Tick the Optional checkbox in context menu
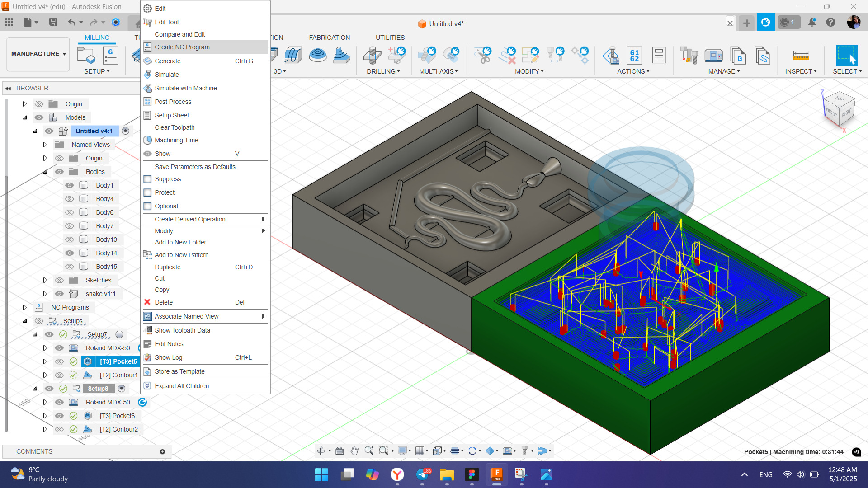The height and width of the screenshot is (488, 868). [x=147, y=206]
